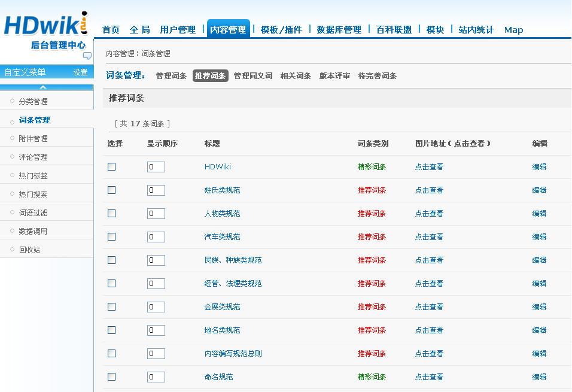Open the 民族、种族类规范 entry link
This screenshot has height=392, width=572.
tap(233, 260)
